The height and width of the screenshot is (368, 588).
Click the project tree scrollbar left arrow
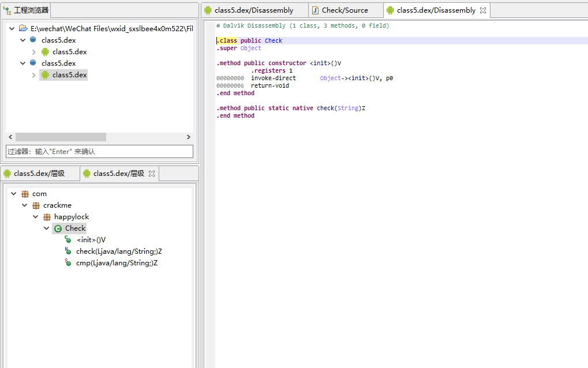tap(10, 137)
